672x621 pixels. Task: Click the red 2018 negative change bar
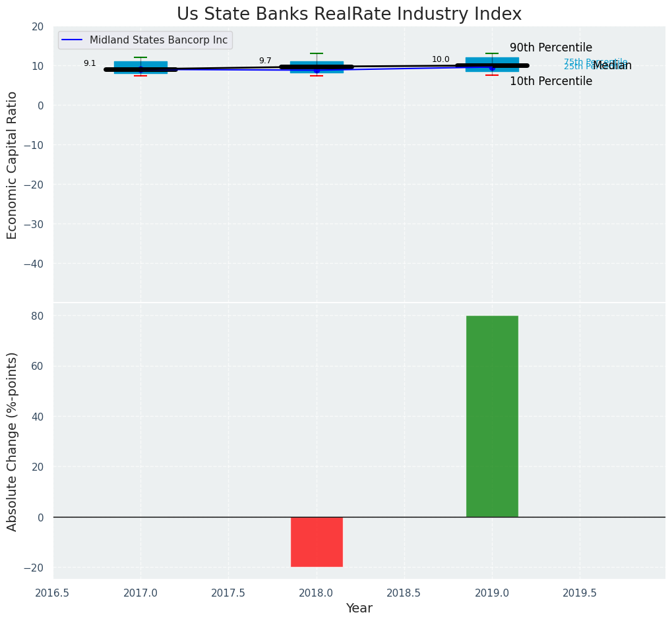point(317,541)
